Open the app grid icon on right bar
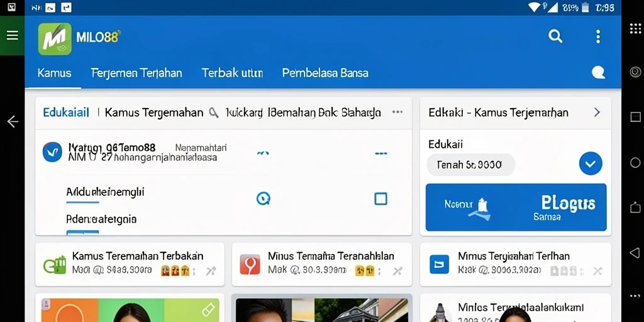This screenshot has height=322, width=644. point(635,28)
